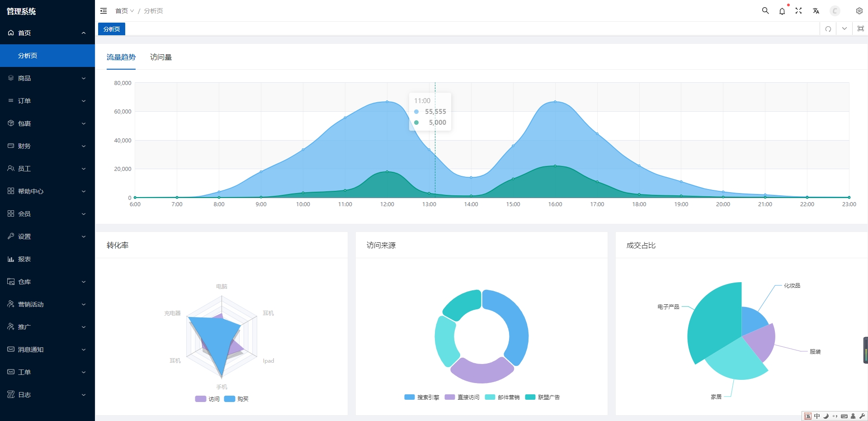Click the IME keyboard icon in tray
Viewport: 868px width, 421px height.
click(844, 416)
